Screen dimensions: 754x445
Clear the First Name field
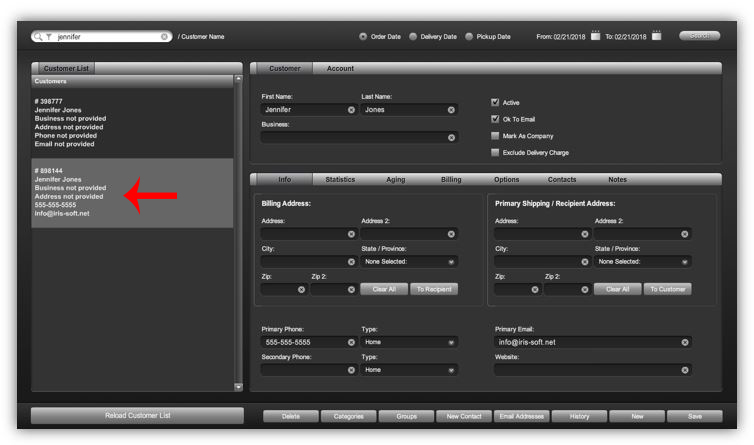[x=352, y=110]
